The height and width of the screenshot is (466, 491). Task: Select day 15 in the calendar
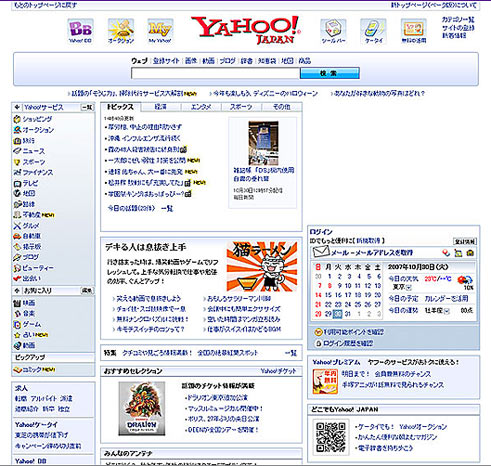(328, 295)
